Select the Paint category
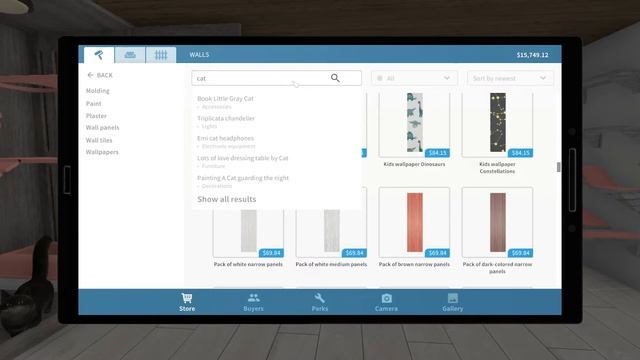The height and width of the screenshot is (360, 640). point(93,104)
